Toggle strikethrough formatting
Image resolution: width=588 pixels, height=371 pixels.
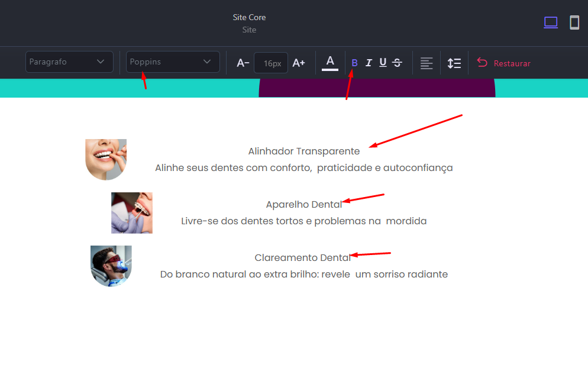397,63
